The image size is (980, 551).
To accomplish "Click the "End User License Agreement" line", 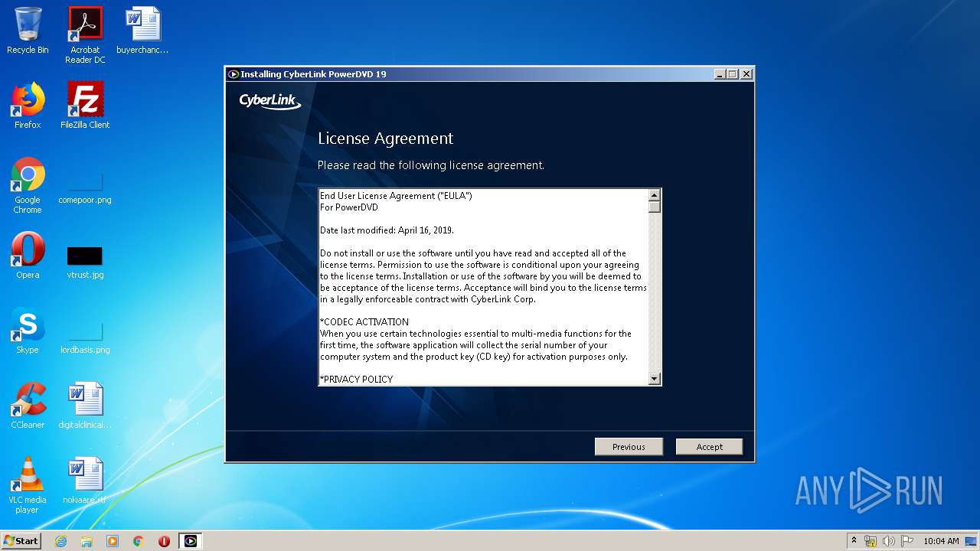I will pos(396,196).
